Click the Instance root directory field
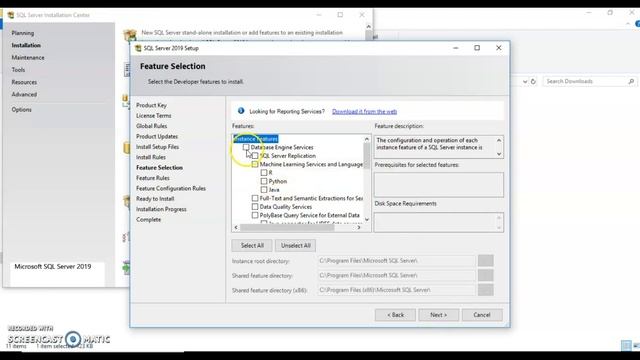The image size is (640, 360). (397, 261)
